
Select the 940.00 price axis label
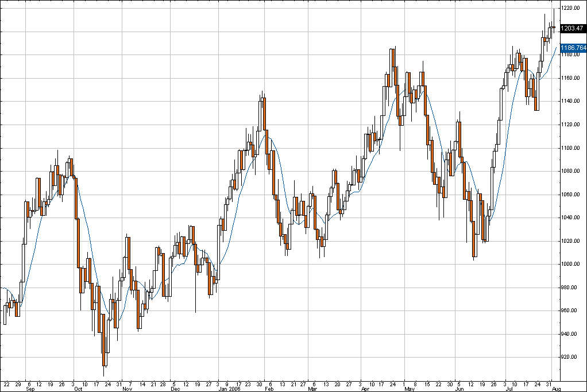pos(570,334)
